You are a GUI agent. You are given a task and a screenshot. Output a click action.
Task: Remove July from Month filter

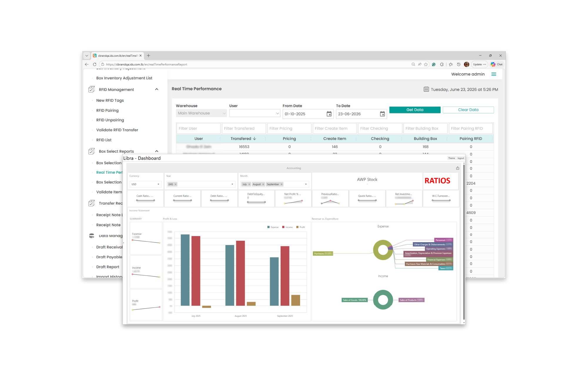[249, 184]
